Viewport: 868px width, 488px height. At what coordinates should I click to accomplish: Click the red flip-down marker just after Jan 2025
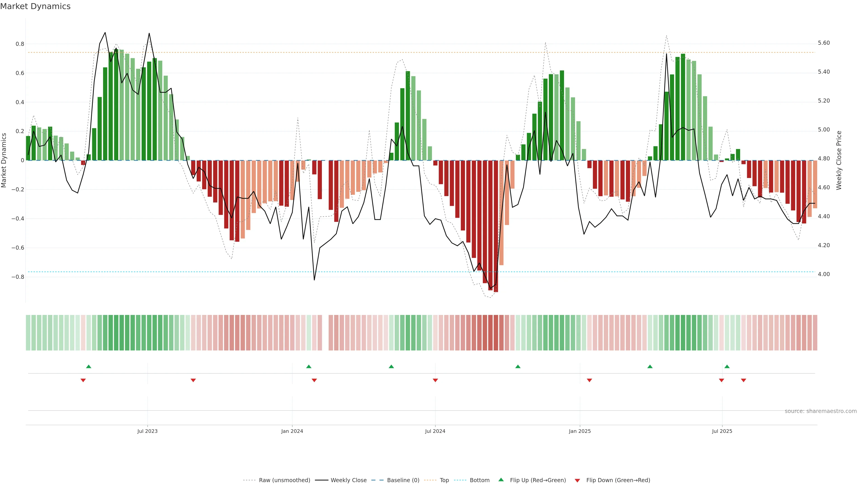(589, 380)
